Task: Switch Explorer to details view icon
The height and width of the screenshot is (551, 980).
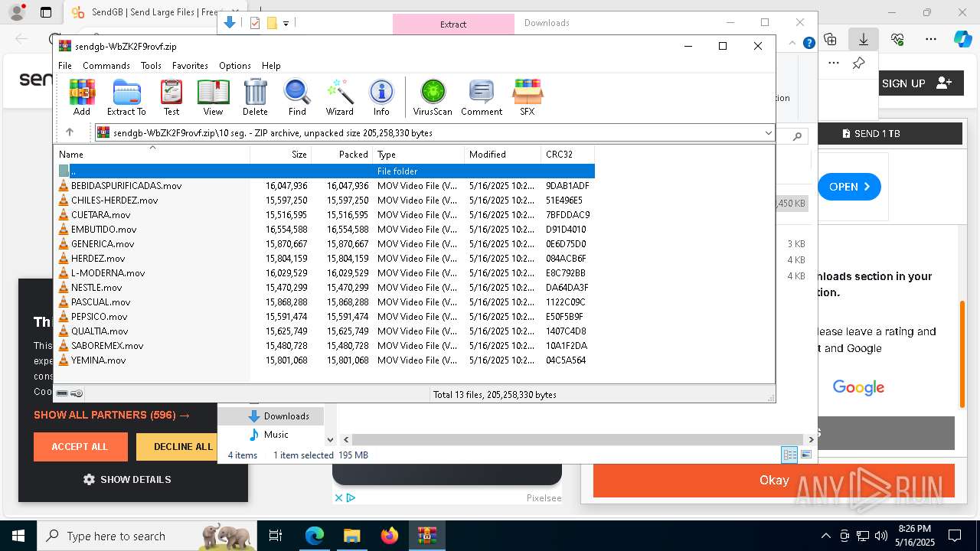Action: [x=789, y=455]
